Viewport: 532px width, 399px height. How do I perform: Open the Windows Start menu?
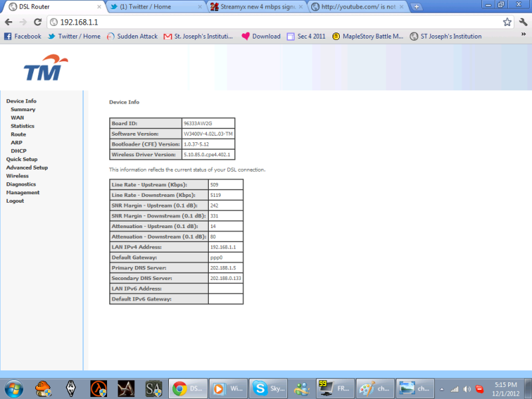[14, 388]
